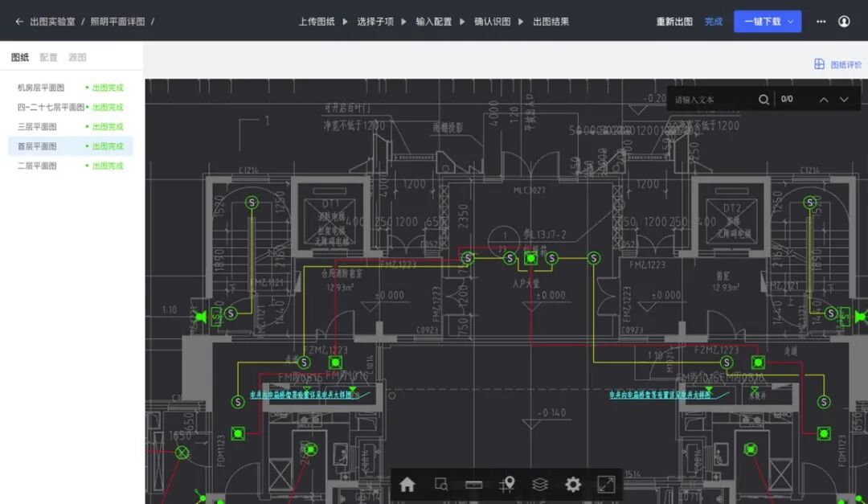868x504 pixels.
Task: Click the magnifier search icon
Action: click(764, 100)
